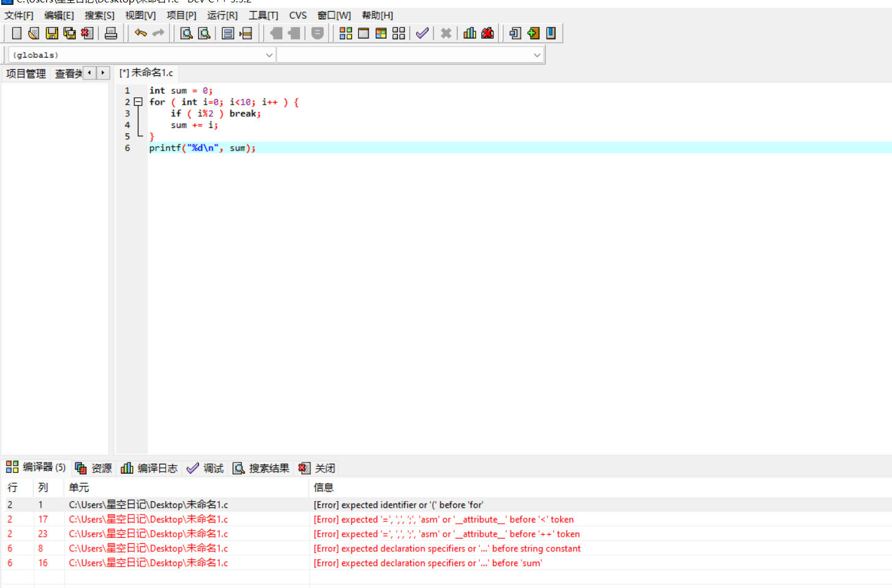Screen dimensions: 892x588
Task: Click the 列 column header
Action: [x=48, y=488]
